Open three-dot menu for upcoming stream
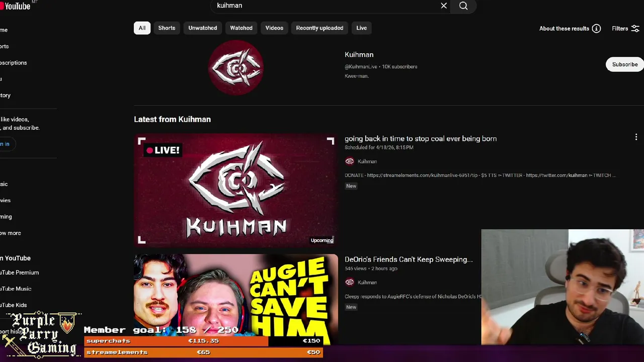644x362 pixels. point(636,137)
